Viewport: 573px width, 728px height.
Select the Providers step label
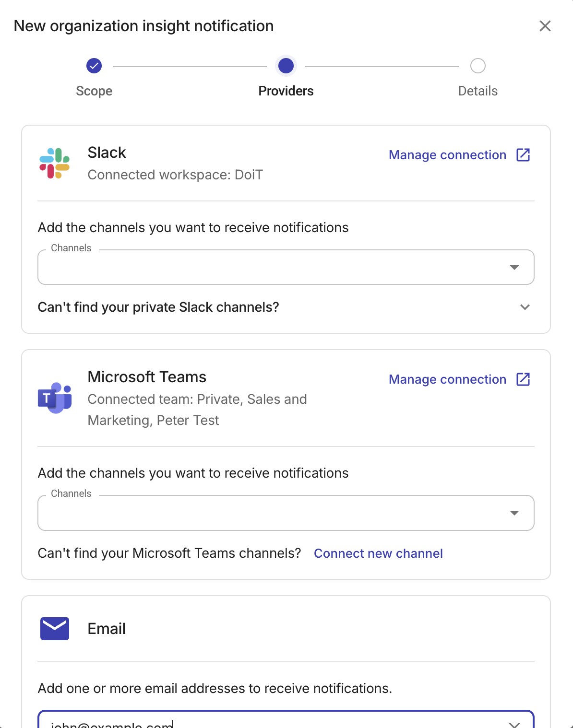coord(286,91)
